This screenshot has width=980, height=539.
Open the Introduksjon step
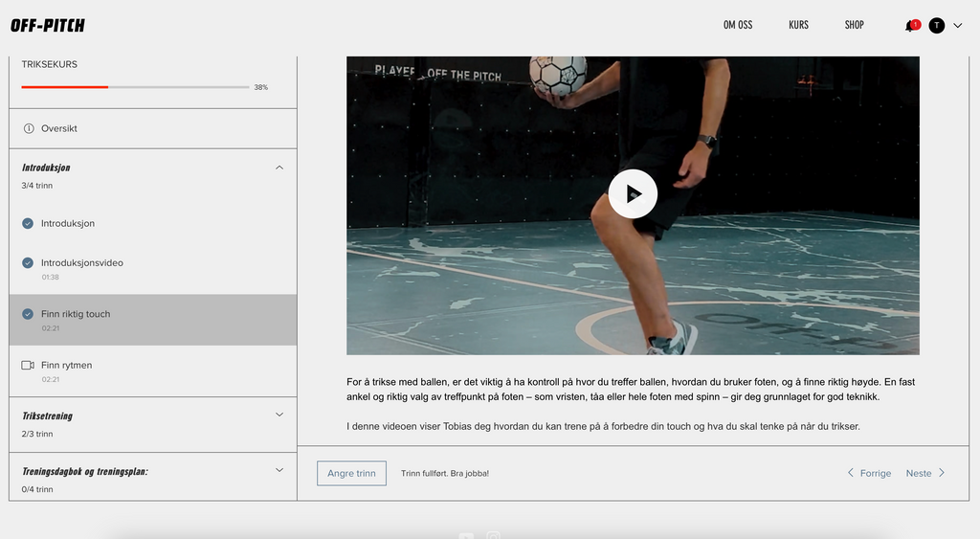click(152, 223)
